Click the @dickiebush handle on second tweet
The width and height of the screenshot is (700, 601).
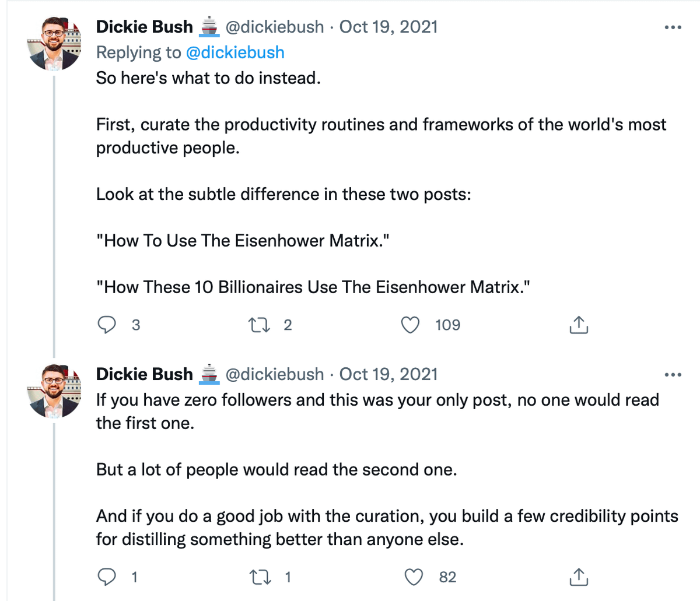pos(274,374)
